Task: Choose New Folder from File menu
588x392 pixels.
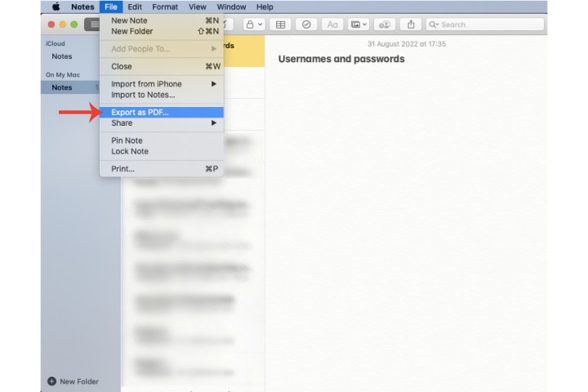Action: tap(162, 31)
